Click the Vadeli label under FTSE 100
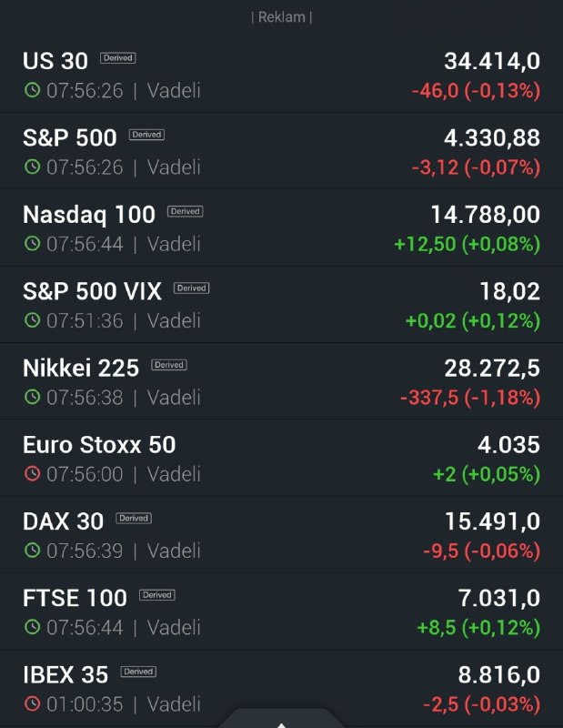Screen dimensions: 563x728 [x=174, y=627]
